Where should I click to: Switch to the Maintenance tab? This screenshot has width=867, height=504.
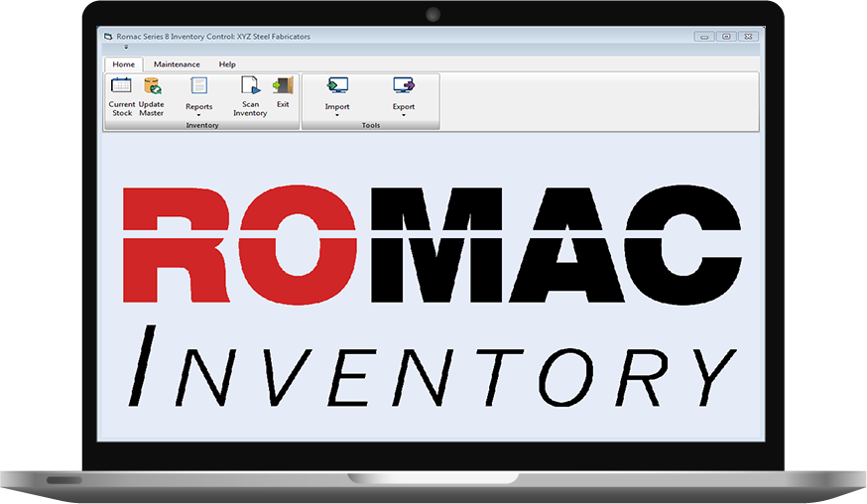point(177,64)
